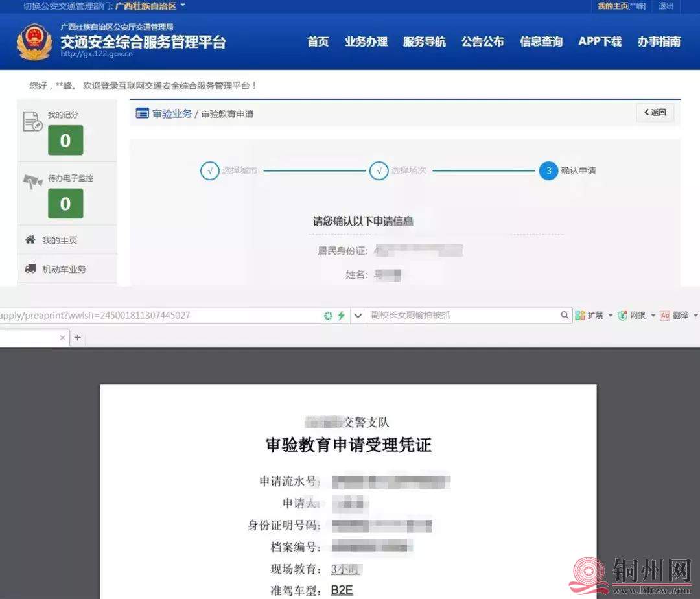Click the 返回 back button
Screen dimensions: 700x599
655,113
